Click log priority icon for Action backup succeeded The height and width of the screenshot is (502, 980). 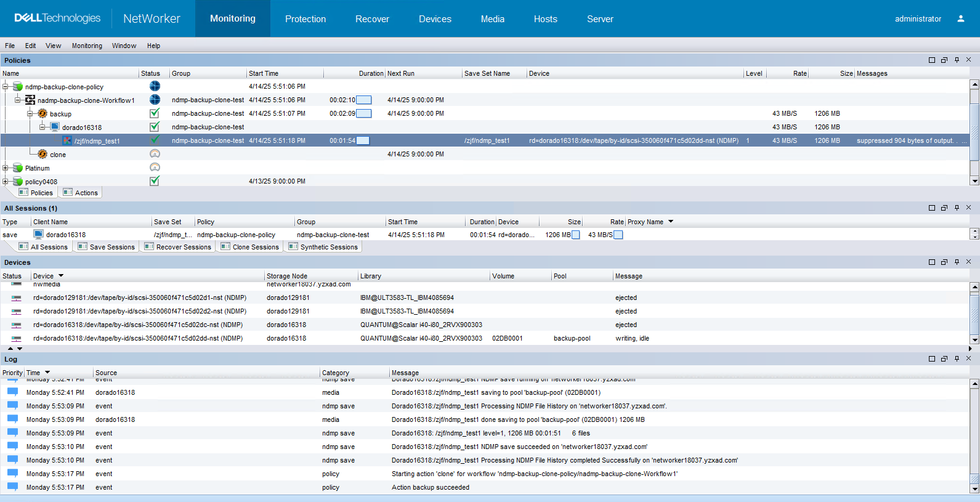[x=12, y=487]
